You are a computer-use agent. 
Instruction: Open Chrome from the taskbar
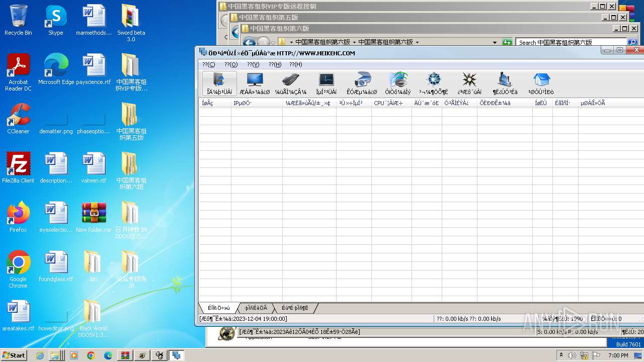(91, 355)
